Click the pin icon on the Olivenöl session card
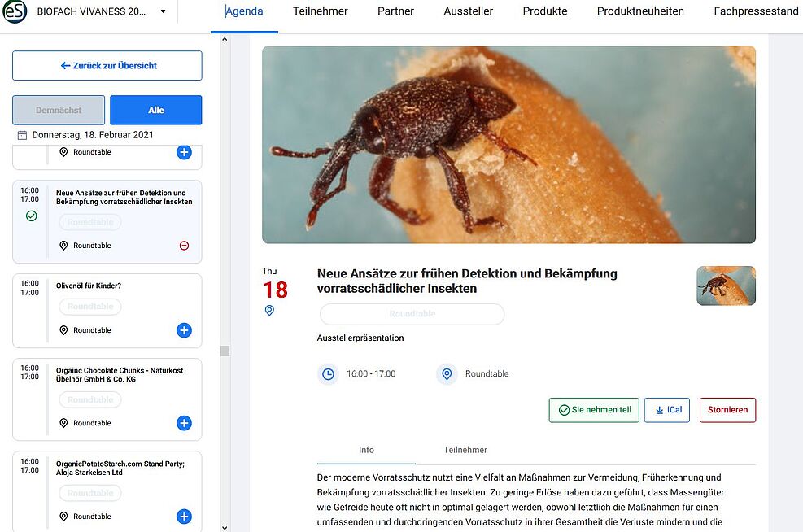Screen dimensions: 803x532 (x=63, y=330)
